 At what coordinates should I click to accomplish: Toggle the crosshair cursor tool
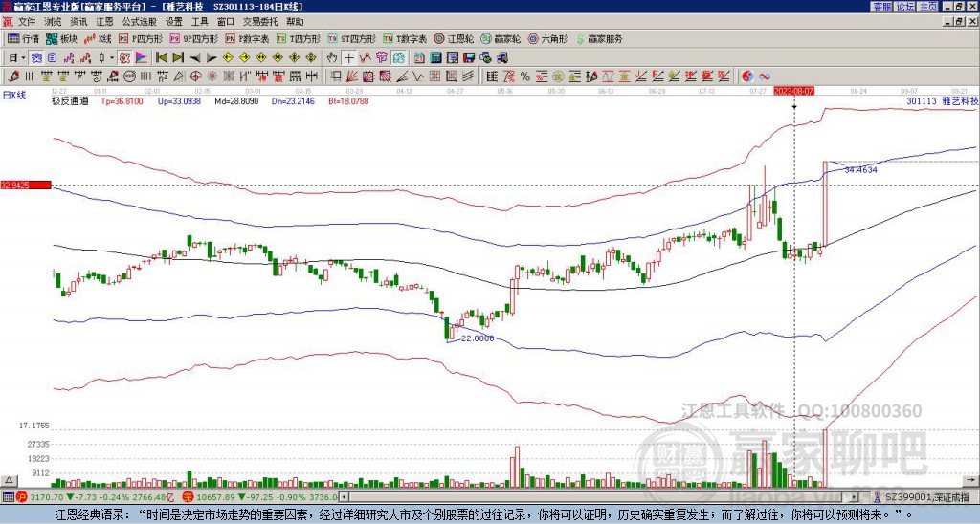pos(348,57)
